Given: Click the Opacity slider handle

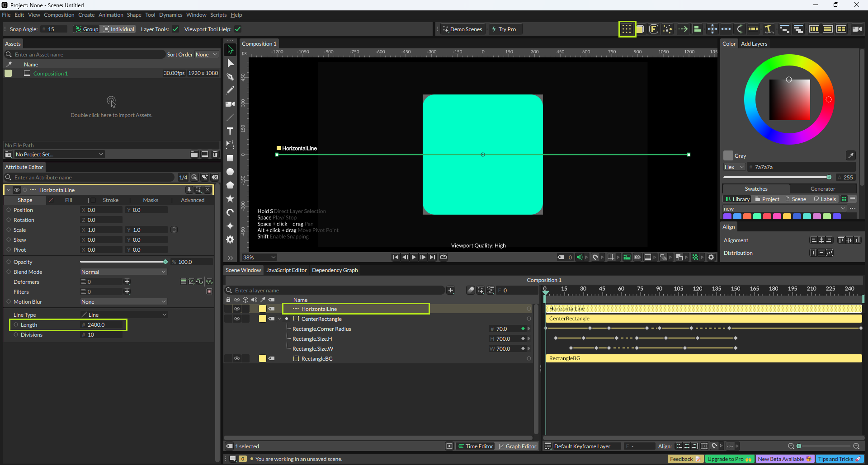Looking at the screenshot, I should pos(165,262).
